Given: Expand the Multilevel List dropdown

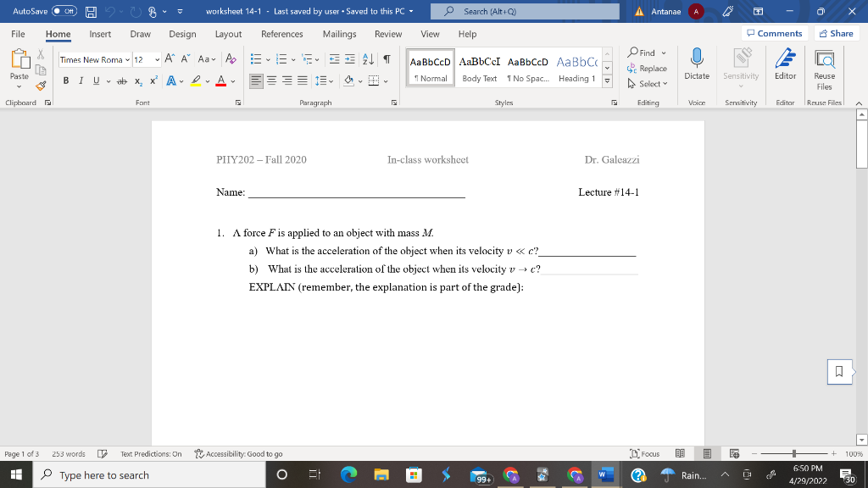Looking at the screenshot, I should (x=317, y=60).
